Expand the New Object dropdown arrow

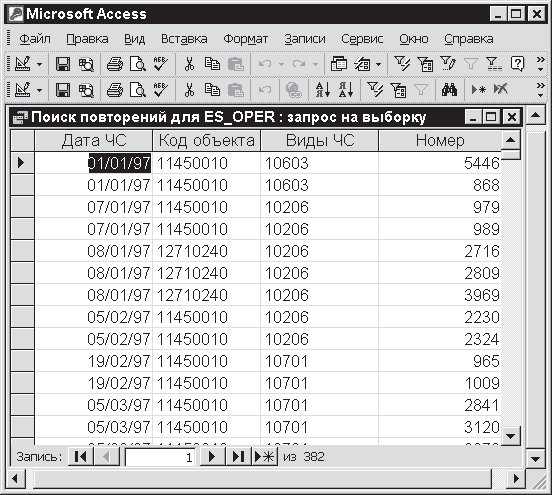click(378, 64)
